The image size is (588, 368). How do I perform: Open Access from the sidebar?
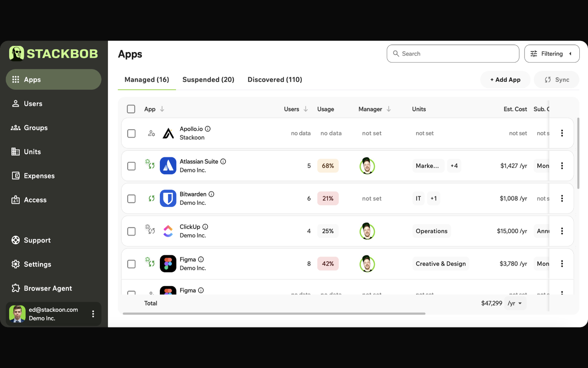coord(53,200)
